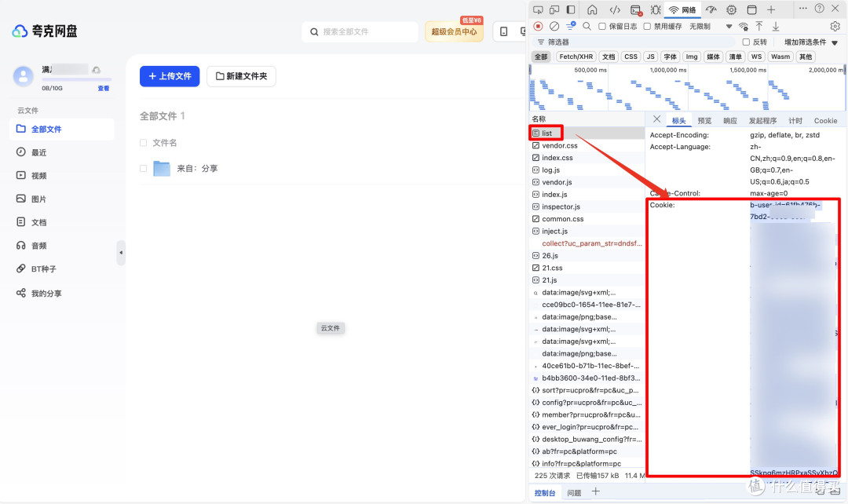Open the DevTools welcome home icon
This screenshot has height=504, width=848.
click(592, 9)
